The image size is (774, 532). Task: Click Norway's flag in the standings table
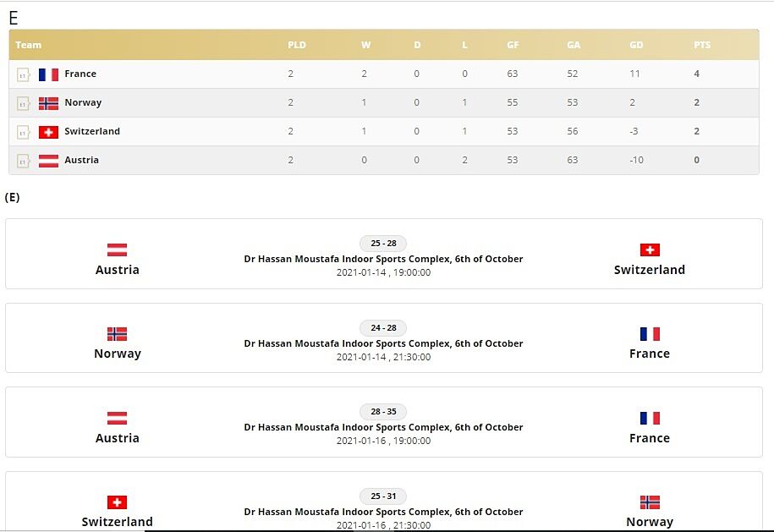point(48,103)
